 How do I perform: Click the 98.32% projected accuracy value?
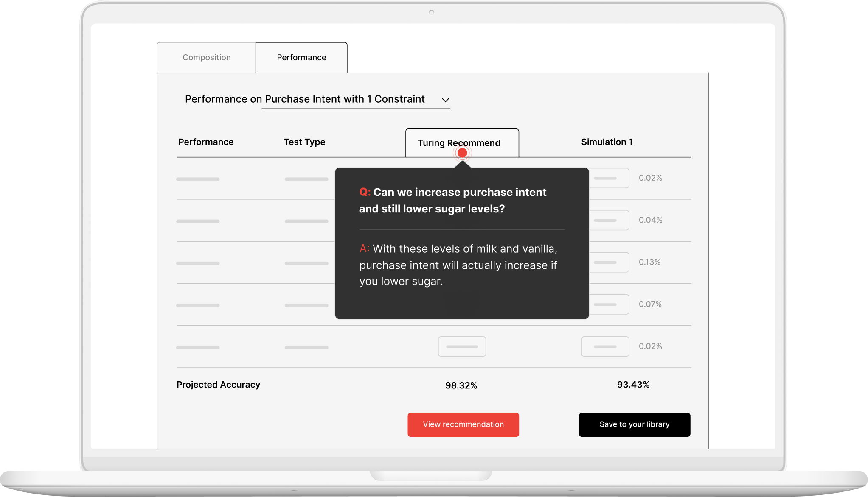pos(461,385)
